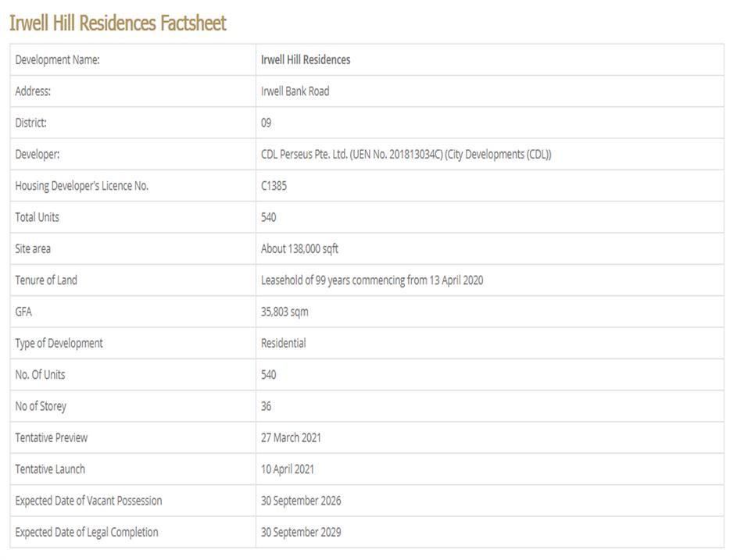The width and height of the screenshot is (737, 560).
Task: Select the Tenure of Land label
Action: point(46,280)
